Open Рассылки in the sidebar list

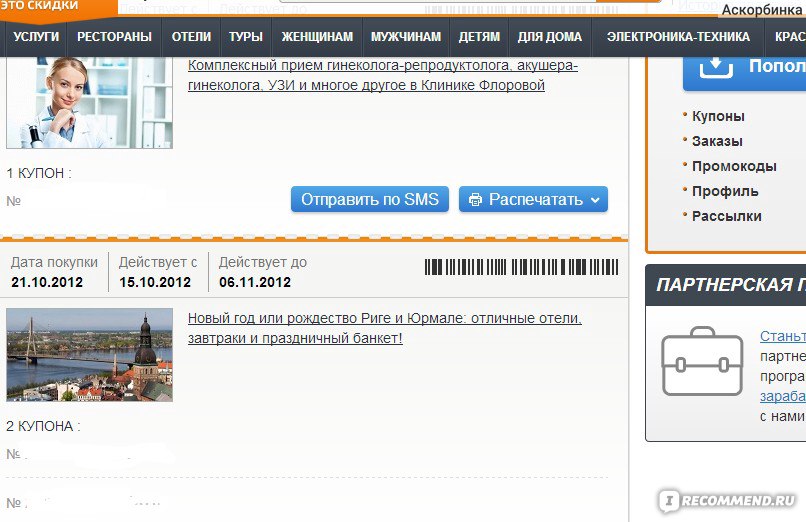click(x=726, y=216)
